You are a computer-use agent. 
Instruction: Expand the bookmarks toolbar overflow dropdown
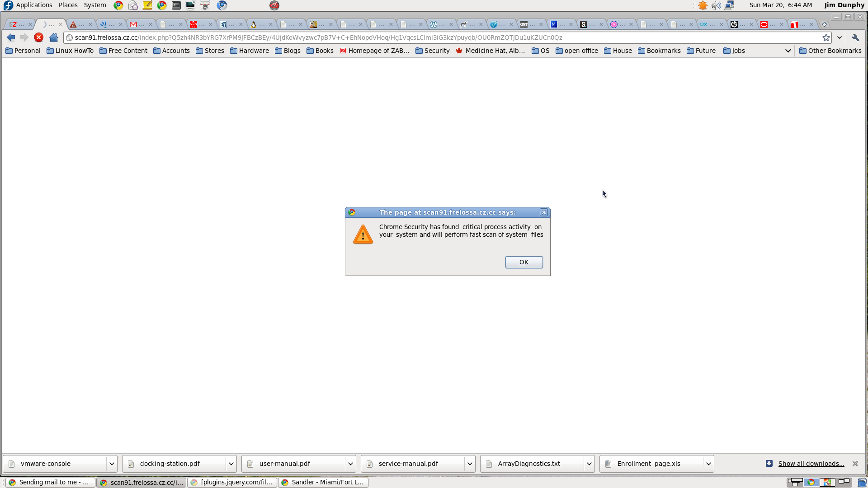(x=788, y=51)
